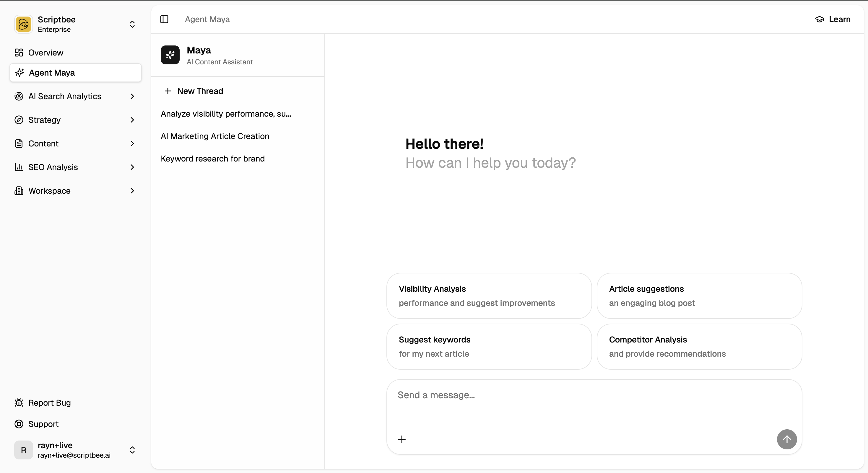Expand the AI Search Analytics section
The height and width of the screenshot is (473, 868).
(x=132, y=96)
